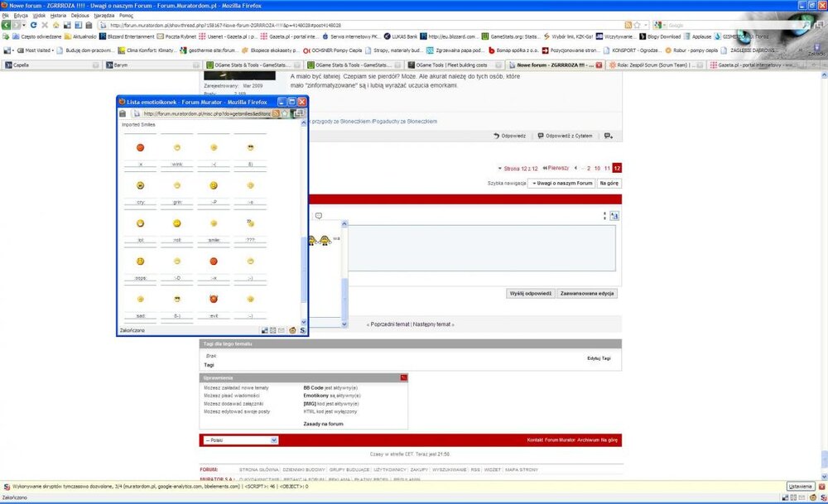Viewport: 828px width, 504px height.
Task: Click the bookmark star in popup address bar
Action: click(284, 113)
